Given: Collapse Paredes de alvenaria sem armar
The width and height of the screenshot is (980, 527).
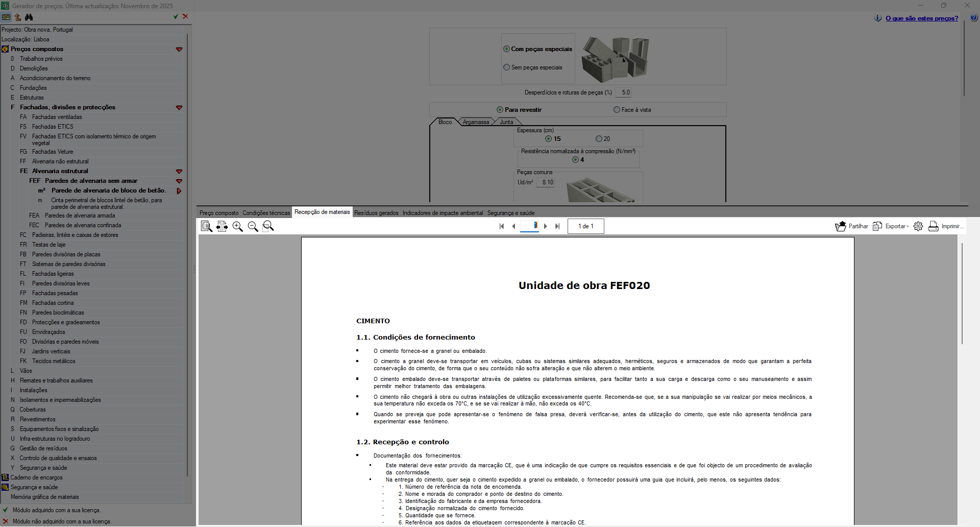Looking at the screenshot, I should 179,181.
